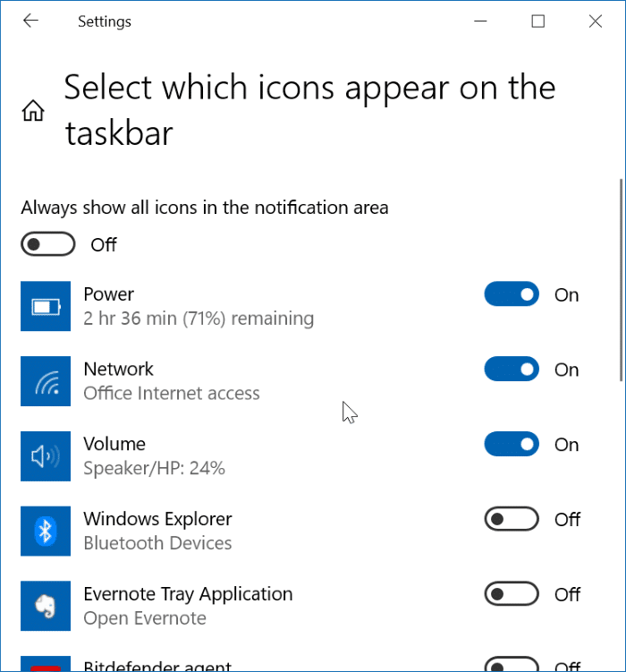Screen dimensions: 626x672
Task: Click the vertical scrollbar thumb
Action: (x=622, y=280)
